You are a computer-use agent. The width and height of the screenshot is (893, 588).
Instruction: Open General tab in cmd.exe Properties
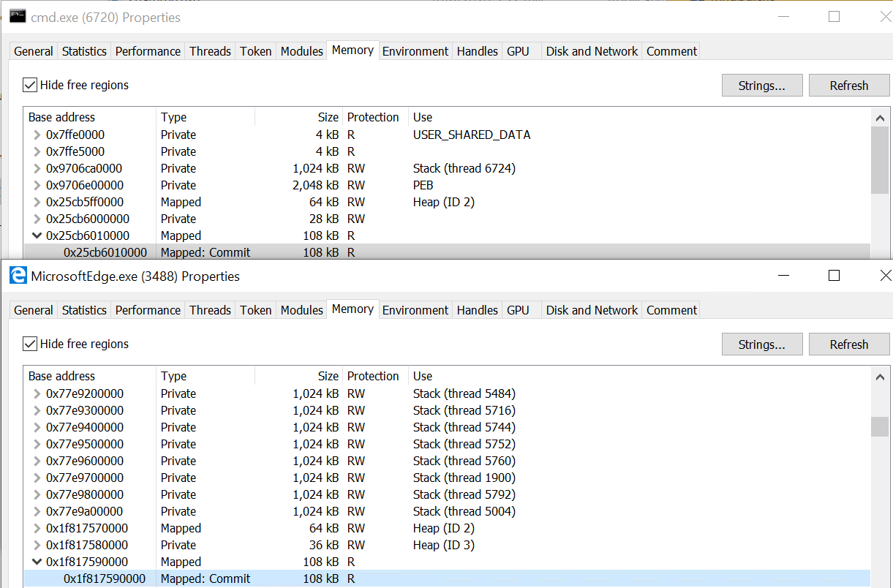pos(34,51)
